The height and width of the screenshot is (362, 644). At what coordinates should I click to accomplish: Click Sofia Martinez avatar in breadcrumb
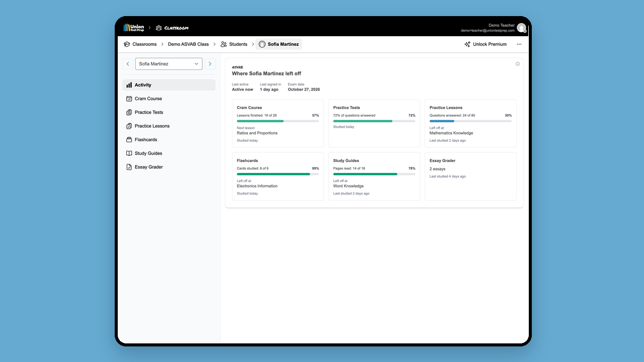coord(262,44)
